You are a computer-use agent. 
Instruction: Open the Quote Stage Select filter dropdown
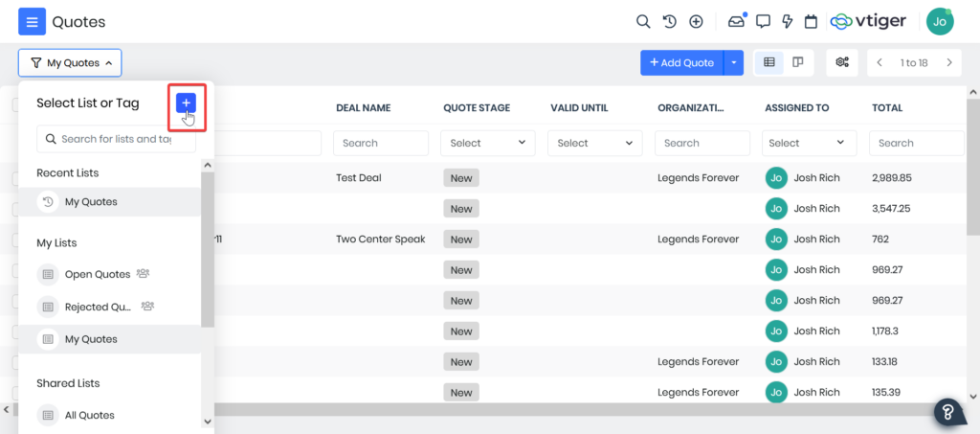click(x=488, y=143)
